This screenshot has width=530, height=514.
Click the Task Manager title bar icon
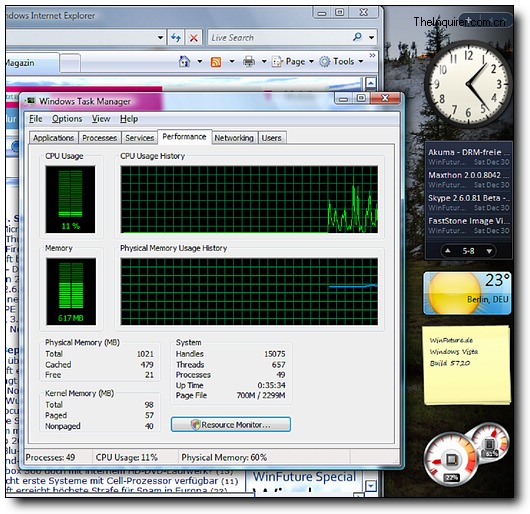30,101
